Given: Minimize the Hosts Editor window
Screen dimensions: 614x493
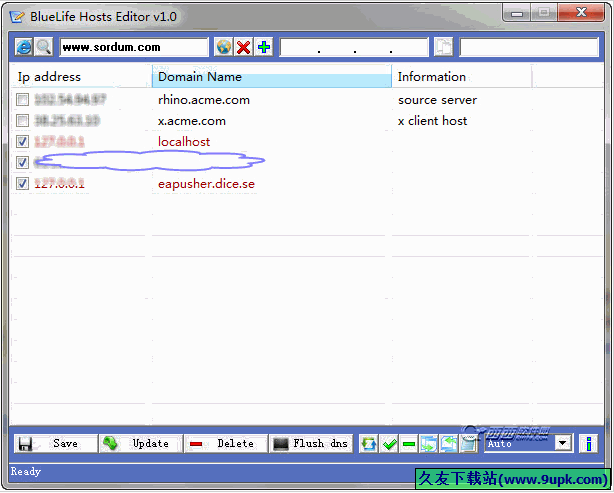Looking at the screenshot, I should click(517, 14).
